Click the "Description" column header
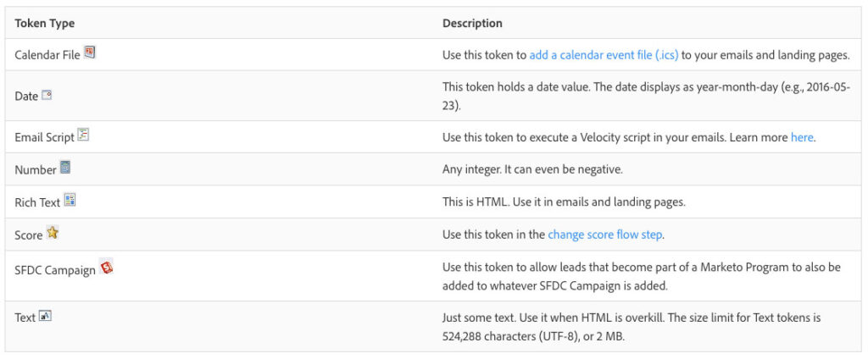The width and height of the screenshot is (868, 359). pyautogui.click(x=472, y=23)
